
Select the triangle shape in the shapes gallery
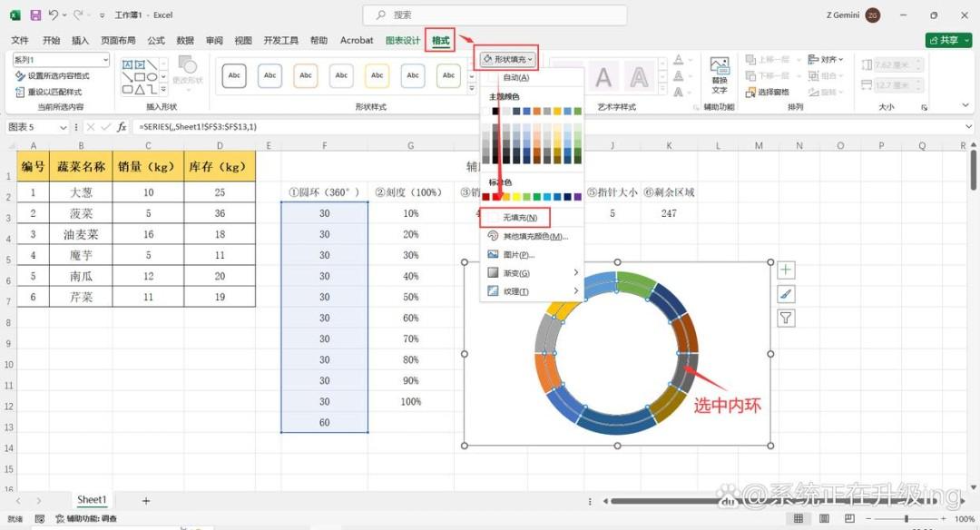tap(140, 89)
